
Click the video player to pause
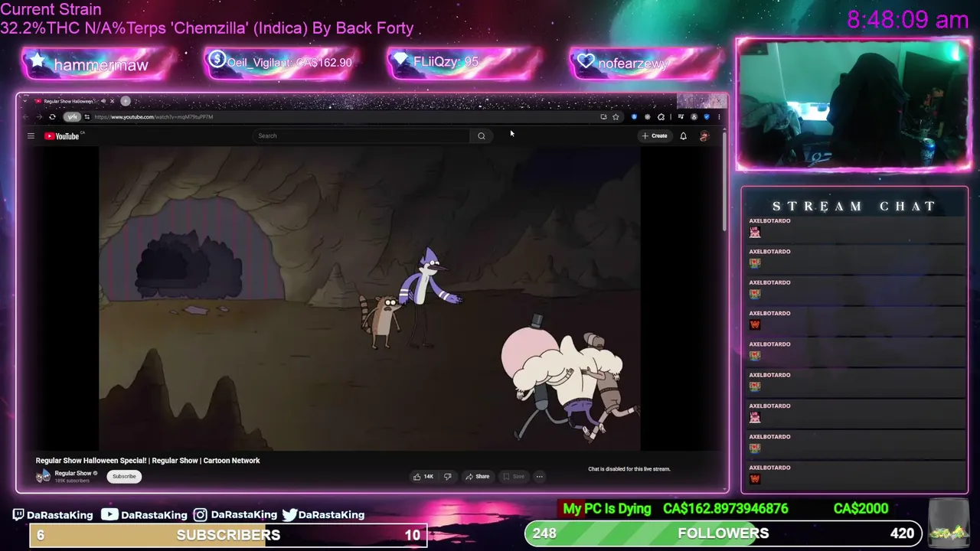(x=369, y=298)
